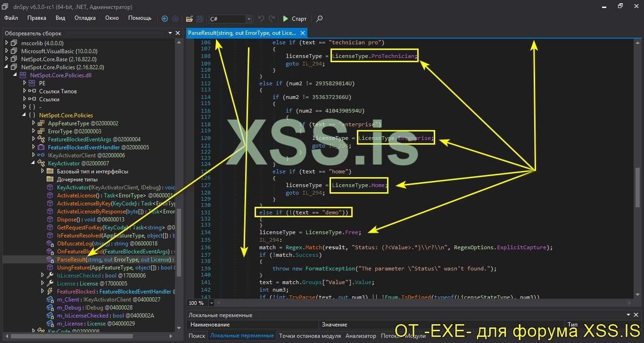Switch to Точки останова модуля tab
This screenshot has width=644, height=343.
pos(310,336)
